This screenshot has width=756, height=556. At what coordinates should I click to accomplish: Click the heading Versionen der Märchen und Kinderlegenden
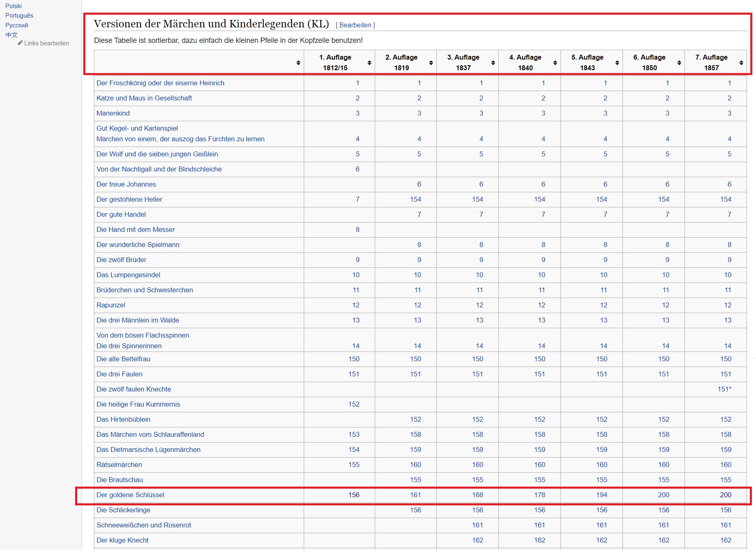pyautogui.click(x=211, y=24)
